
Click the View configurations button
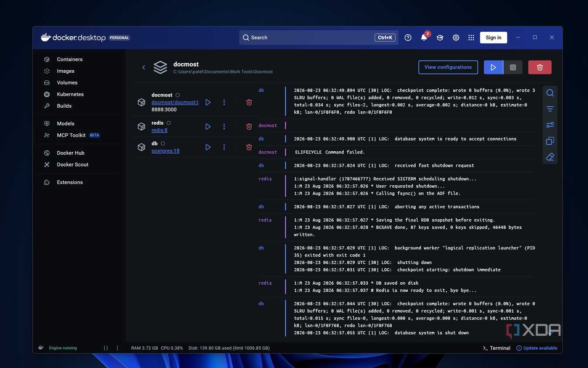pyautogui.click(x=448, y=67)
